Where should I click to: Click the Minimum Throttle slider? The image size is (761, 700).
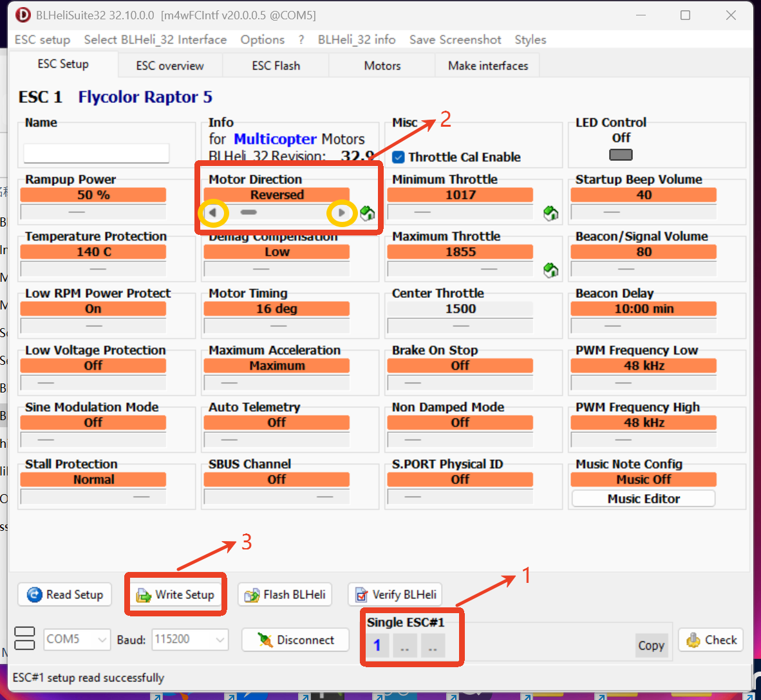(x=460, y=212)
